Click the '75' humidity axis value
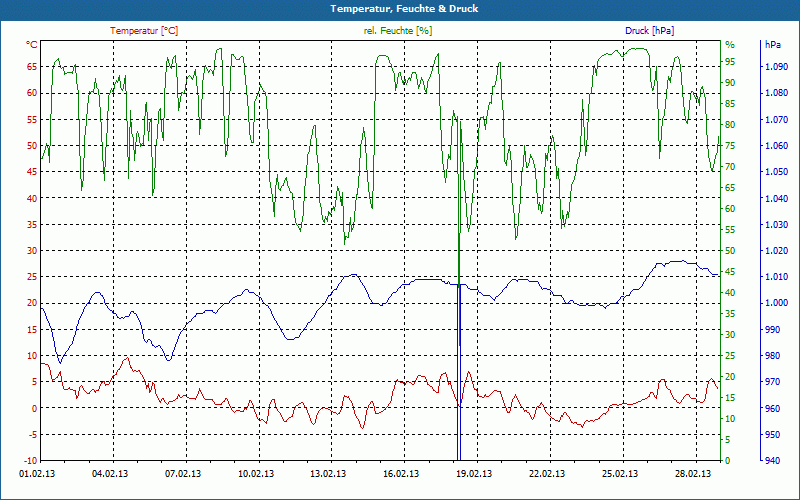This screenshot has height=500, width=800. (731, 145)
